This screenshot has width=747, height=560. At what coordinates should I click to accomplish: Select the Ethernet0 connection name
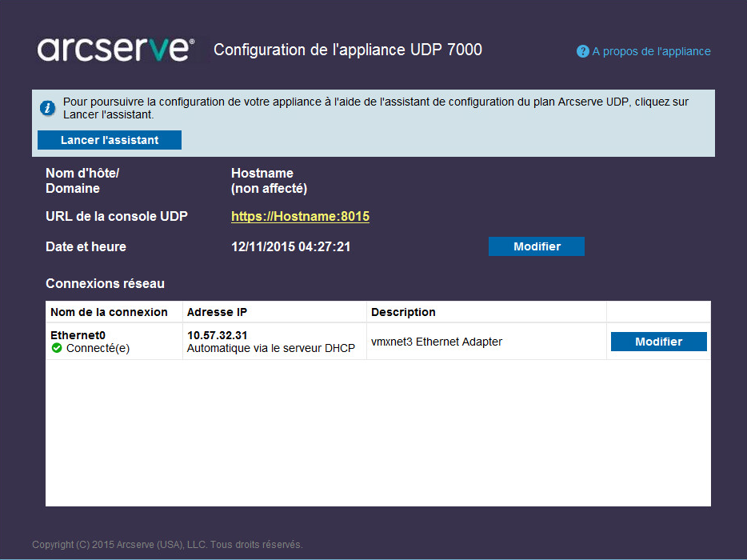[x=78, y=335]
